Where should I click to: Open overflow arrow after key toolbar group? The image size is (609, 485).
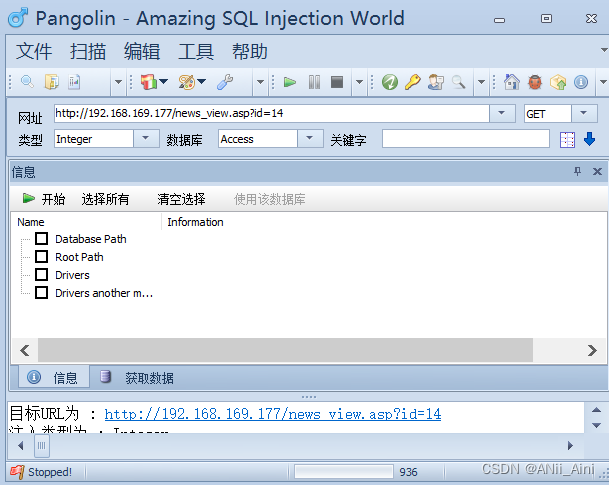(481, 82)
